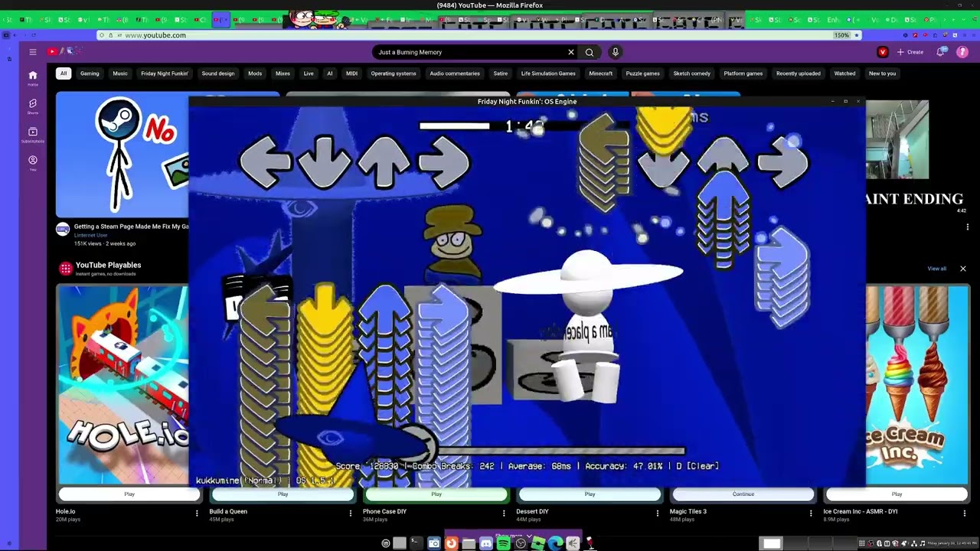This screenshot has width=980, height=551.
Task: Select the Mixes filter chip
Action: coord(283,73)
